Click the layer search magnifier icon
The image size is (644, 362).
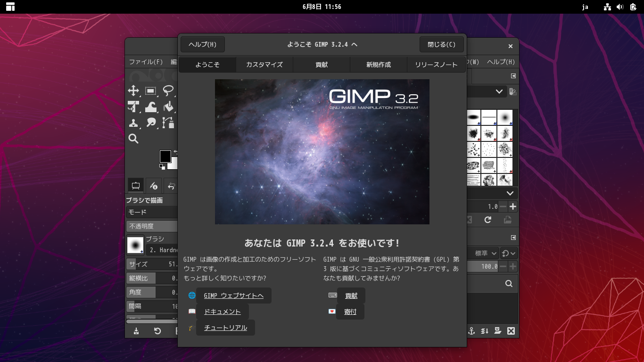click(509, 284)
